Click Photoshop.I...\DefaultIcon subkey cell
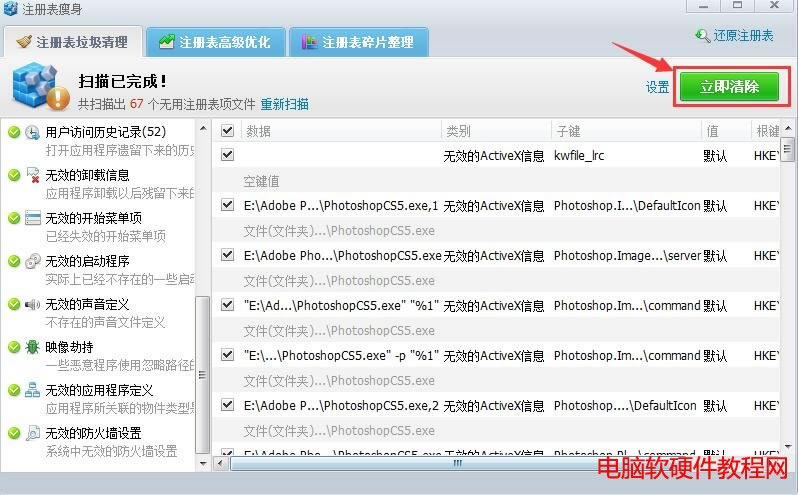The height and width of the screenshot is (495, 798). click(x=627, y=206)
